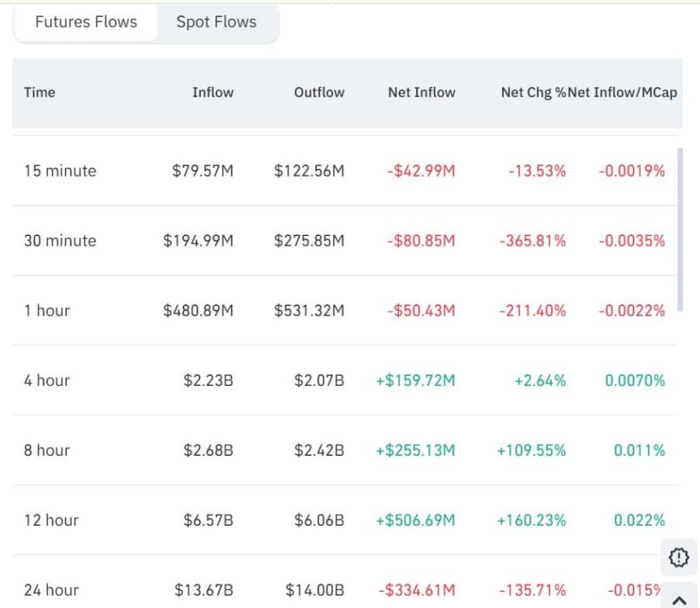Sort by the Net Inflow column
Image resolution: width=700 pixels, height=608 pixels.
[x=421, y=92]
